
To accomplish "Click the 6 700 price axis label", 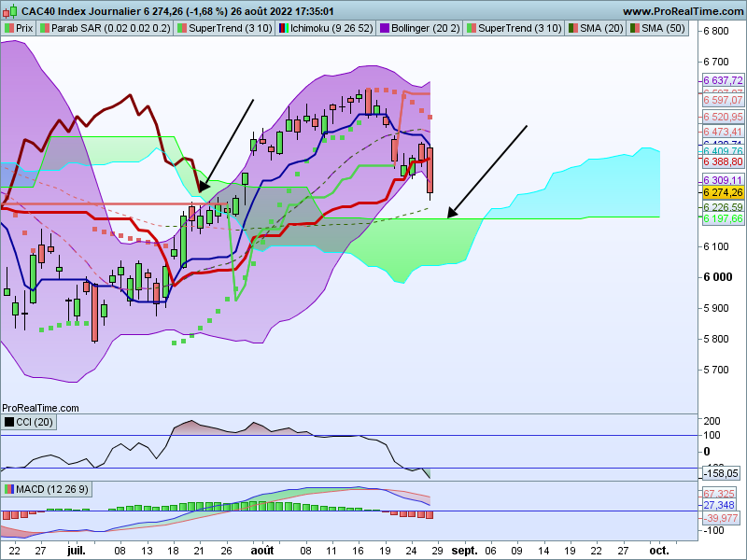I will 716,62.
